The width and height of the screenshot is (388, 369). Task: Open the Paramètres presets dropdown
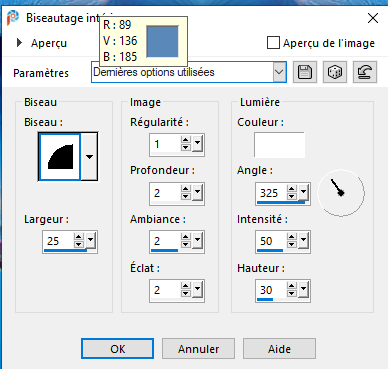pos(279,72)
